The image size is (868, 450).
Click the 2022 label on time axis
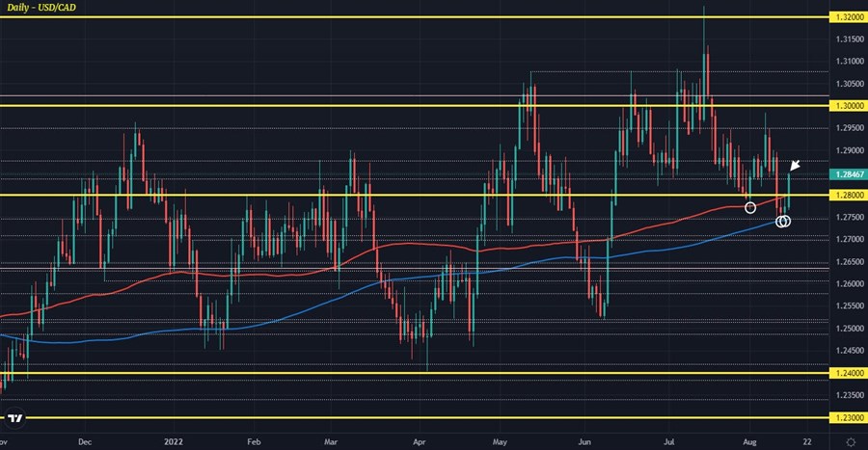click(174, 441)
